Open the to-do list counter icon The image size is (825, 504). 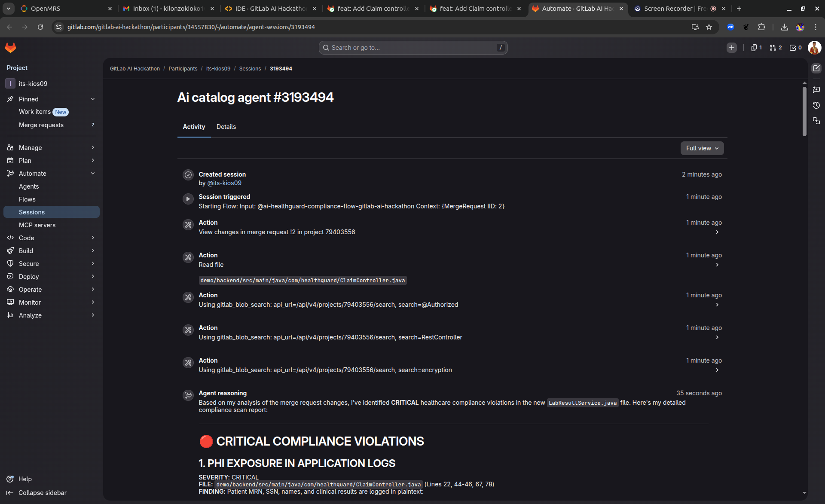coord(795,48)
